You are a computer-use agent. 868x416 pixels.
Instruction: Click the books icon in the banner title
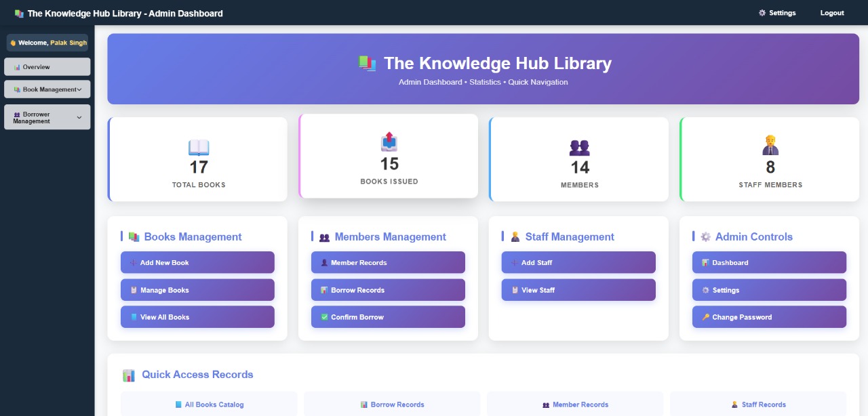(367, 63)
